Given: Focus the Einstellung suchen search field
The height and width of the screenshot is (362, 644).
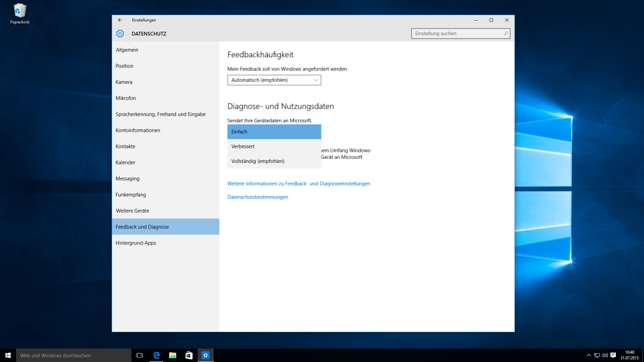Looking at the screenshot, I should [461, 34].
